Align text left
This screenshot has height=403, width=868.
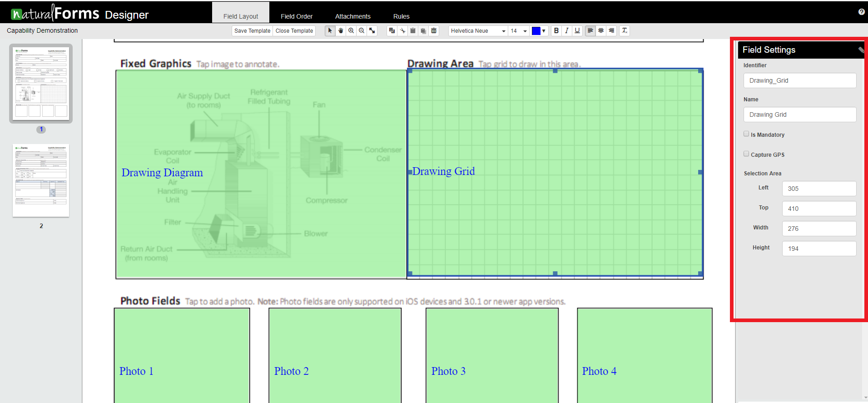(x=590, y=31)
